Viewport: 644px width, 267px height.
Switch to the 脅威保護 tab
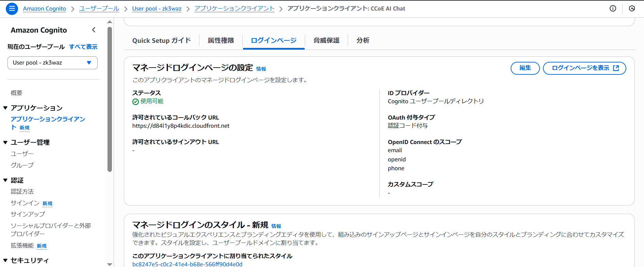327,40
